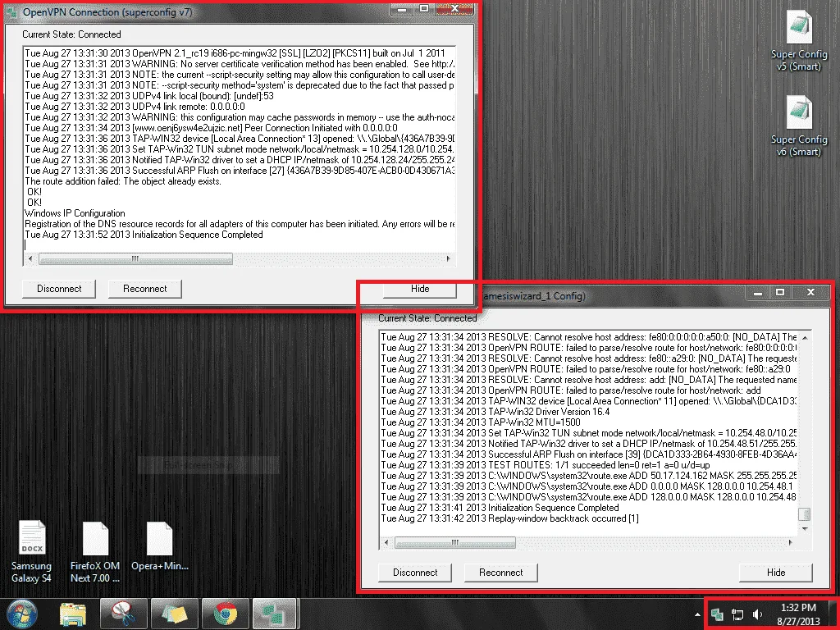The height and width of the screenshot is (630, 840).
Task: Show hidden tray icons arrow
Action: tap(697, 614)
